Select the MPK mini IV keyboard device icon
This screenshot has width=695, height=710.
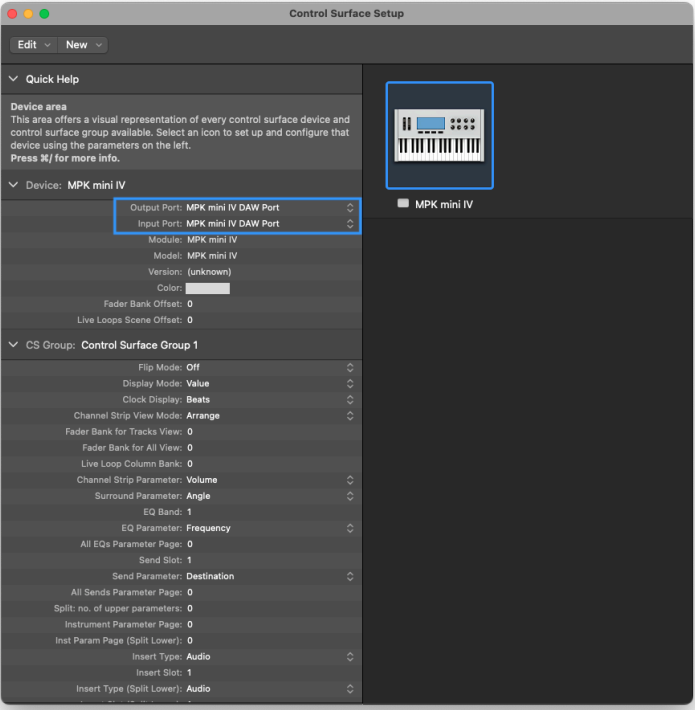coord(439,135)
